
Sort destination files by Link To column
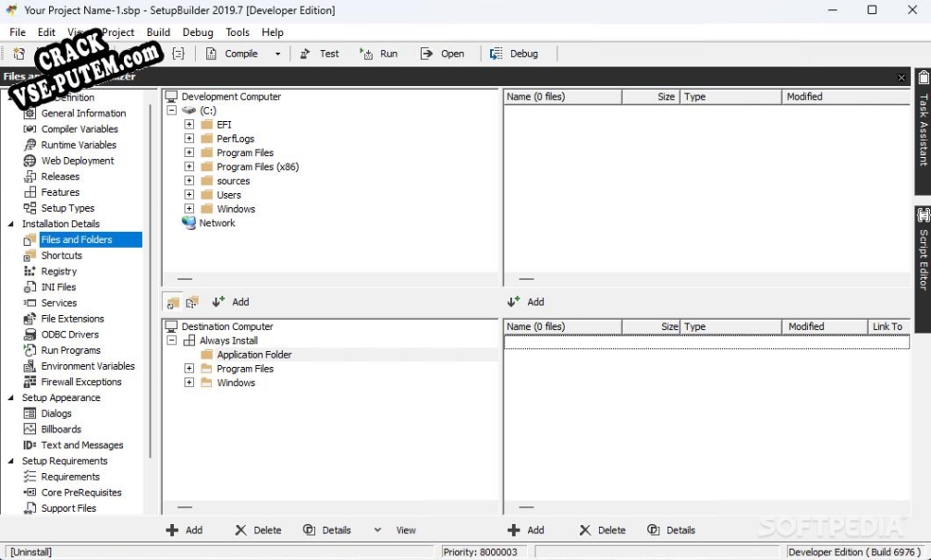888,327
